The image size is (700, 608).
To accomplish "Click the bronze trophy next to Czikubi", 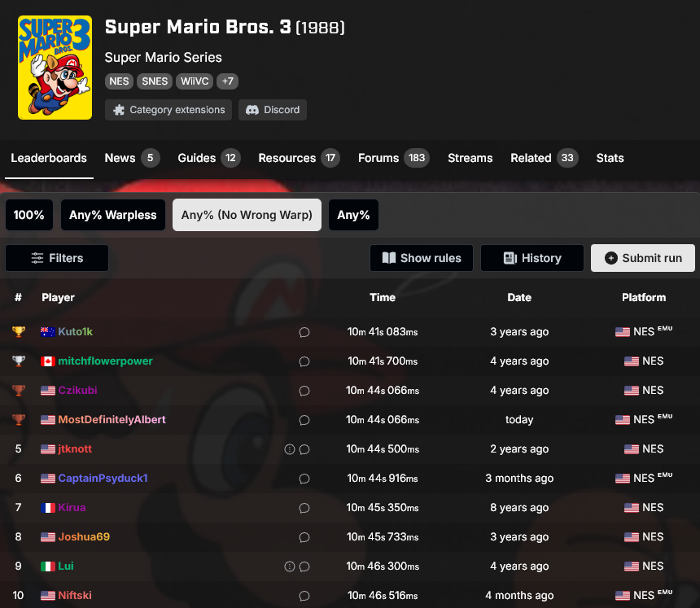I will point(18,390).
